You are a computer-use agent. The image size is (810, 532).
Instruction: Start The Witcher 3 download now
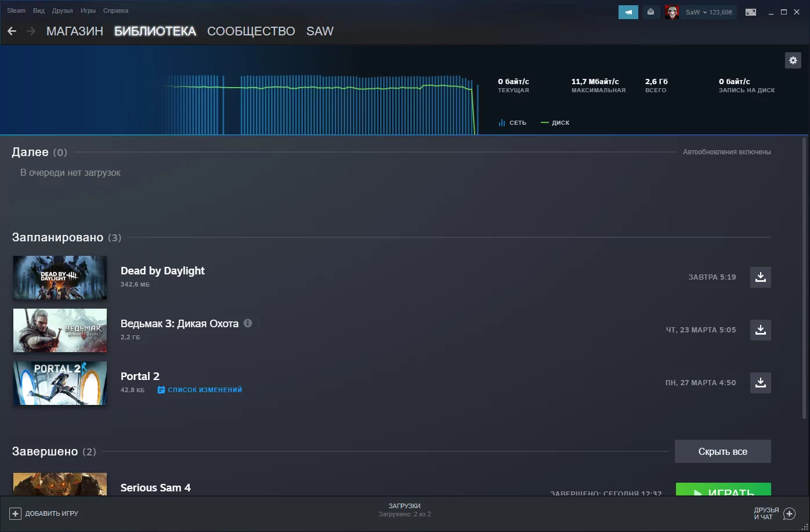tap(761, 330)
